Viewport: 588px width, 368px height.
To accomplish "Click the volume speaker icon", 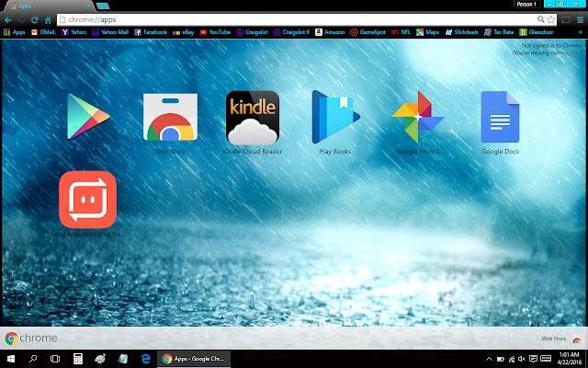I will (522, 359).
